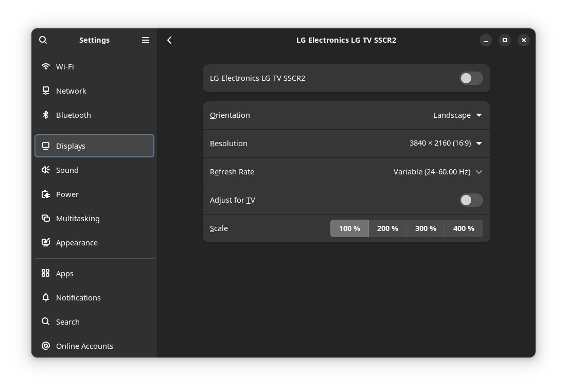Minimize the Settings window
567x392 pixels.
tap(486, 40)
